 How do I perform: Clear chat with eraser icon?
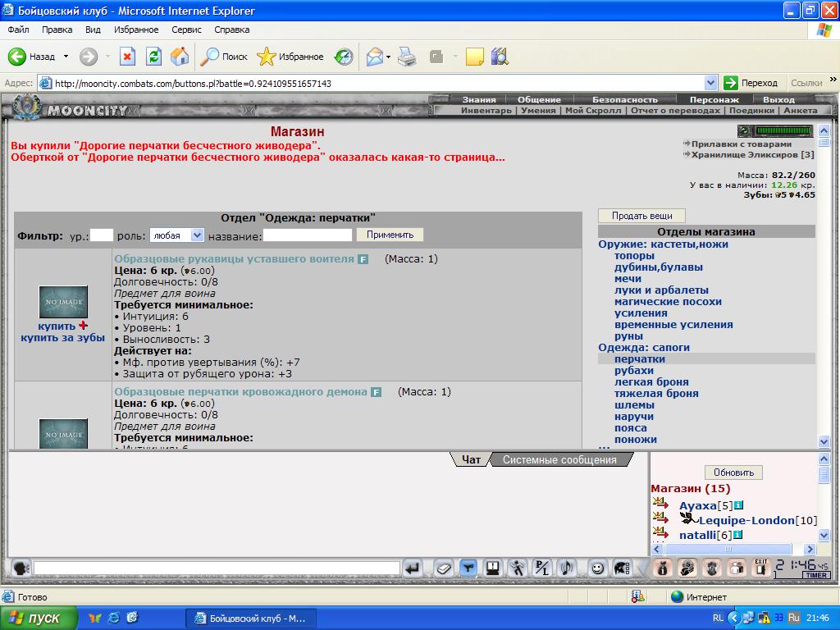point(444,568)
